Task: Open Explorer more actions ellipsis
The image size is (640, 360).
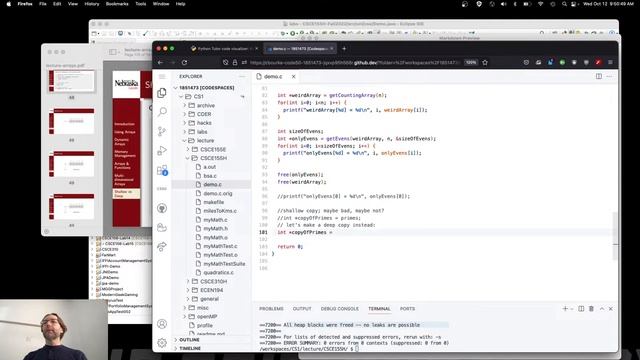Action: tap(242, 76)
